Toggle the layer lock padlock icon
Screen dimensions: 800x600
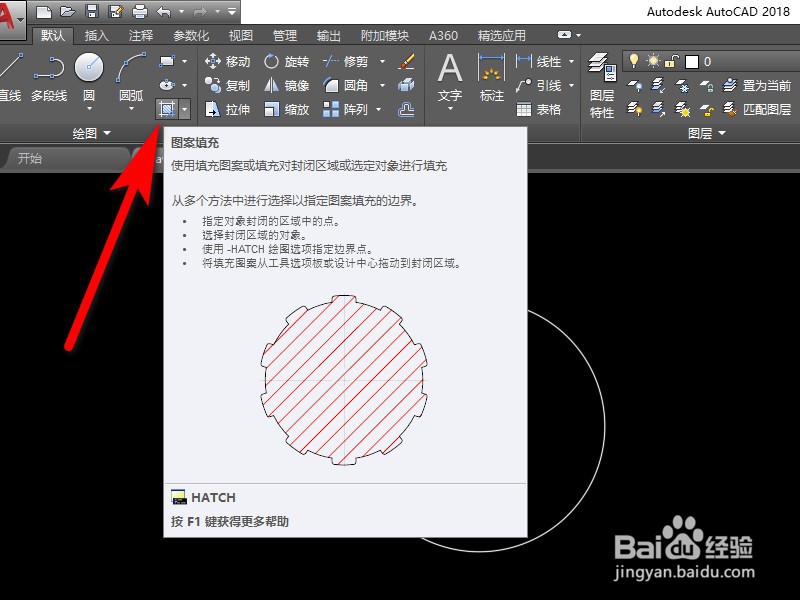[671, 61]
